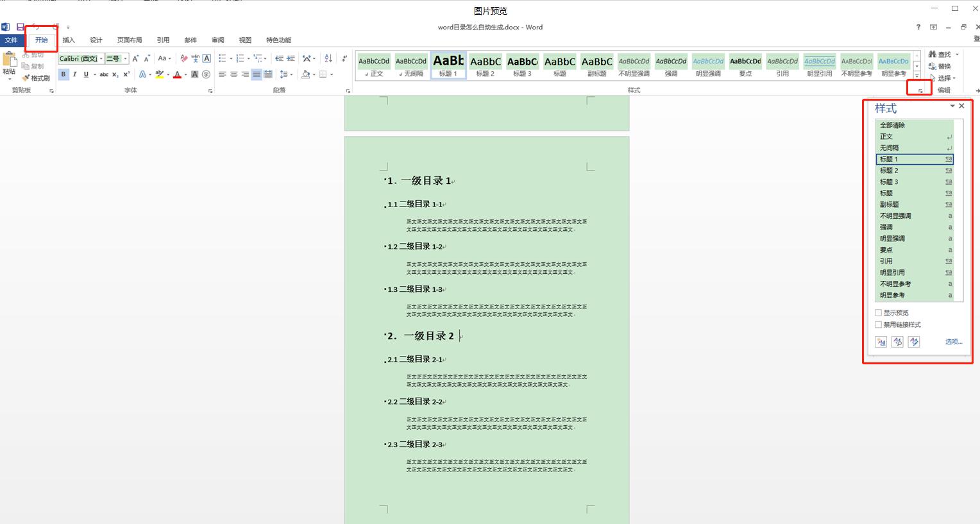The image size is (980, 524).
Task: Switch to the 插入 ribbon tab
Action: pos(69,40)
